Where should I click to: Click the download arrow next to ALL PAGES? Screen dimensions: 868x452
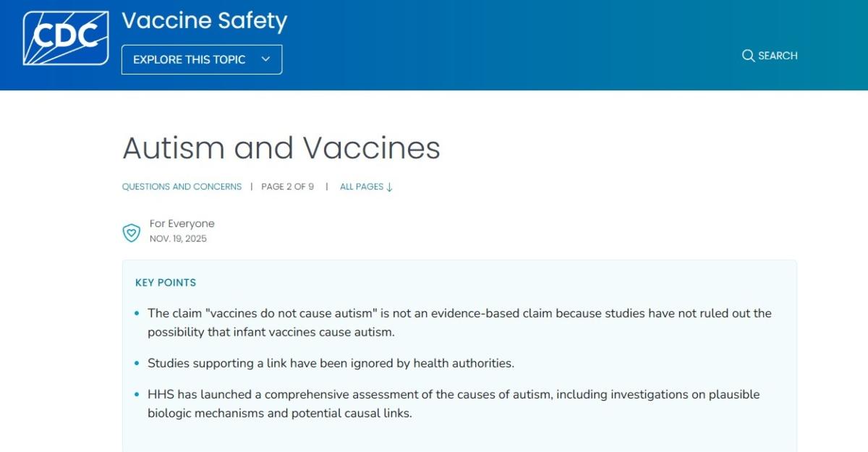[x=390, y=187]
